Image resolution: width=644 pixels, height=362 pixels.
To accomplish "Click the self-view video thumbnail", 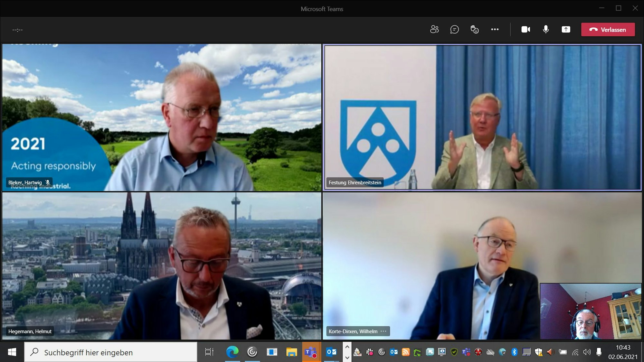I will point(590,311).
